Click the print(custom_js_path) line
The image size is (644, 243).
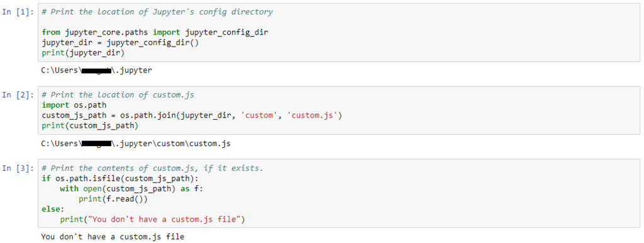click(90, 126)
